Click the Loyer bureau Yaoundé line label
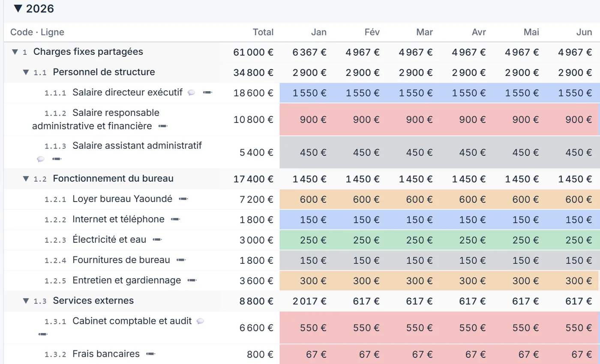600x364 pixels. 122,199
